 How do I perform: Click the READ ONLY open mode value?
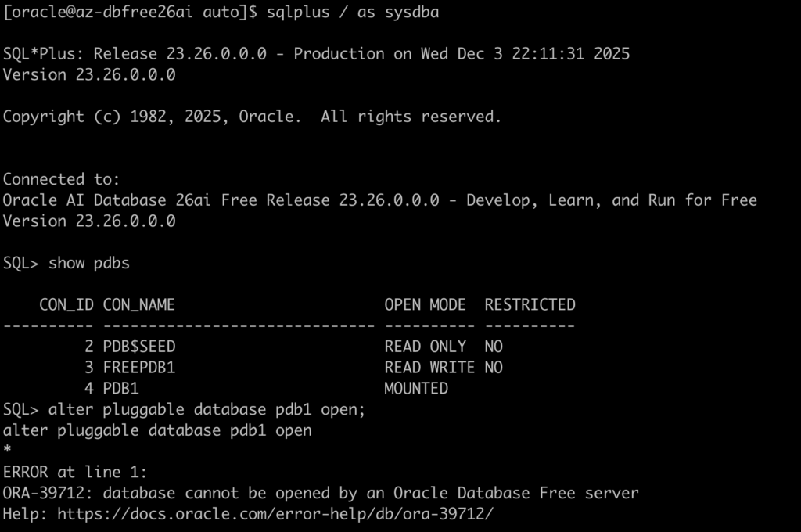coord(425,347)
